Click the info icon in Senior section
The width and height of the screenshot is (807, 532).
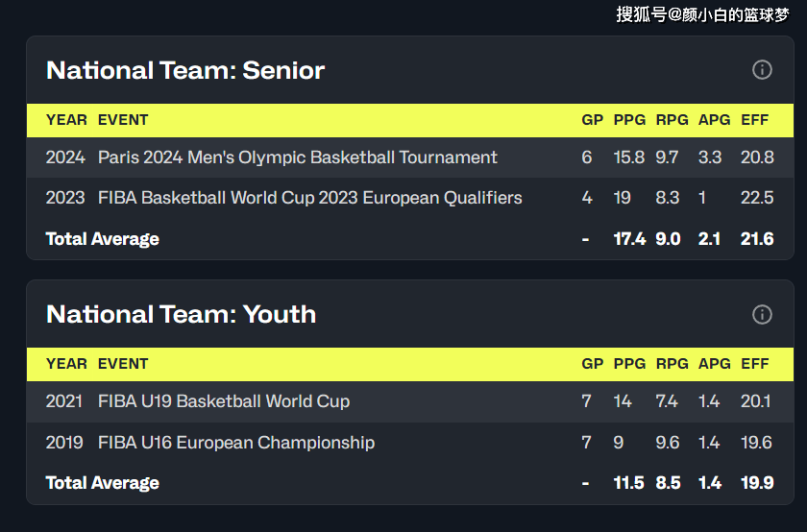[x=762, y=70]
